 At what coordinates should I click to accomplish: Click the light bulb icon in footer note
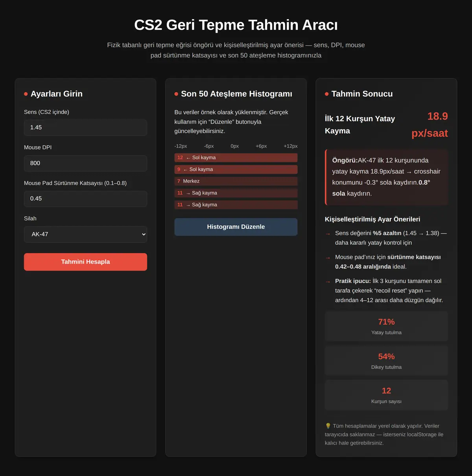(x=328, y=426)
